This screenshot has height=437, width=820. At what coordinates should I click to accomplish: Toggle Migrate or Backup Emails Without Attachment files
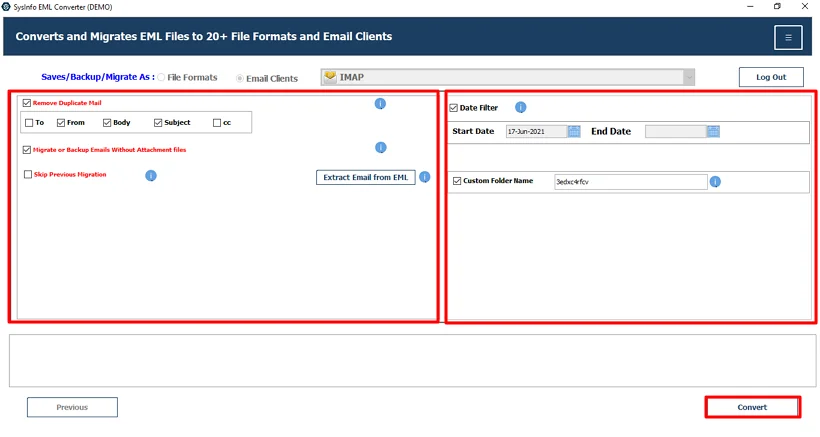click(27, 150)
